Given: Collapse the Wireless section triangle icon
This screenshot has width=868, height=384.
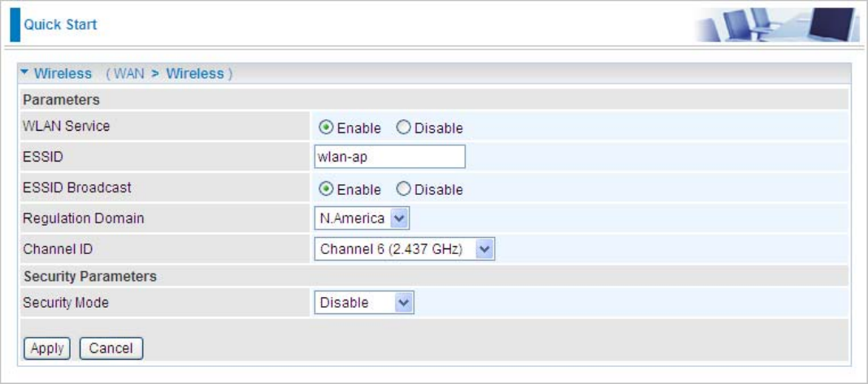Looking at the screenshot, I should click(x=25, y=72).
